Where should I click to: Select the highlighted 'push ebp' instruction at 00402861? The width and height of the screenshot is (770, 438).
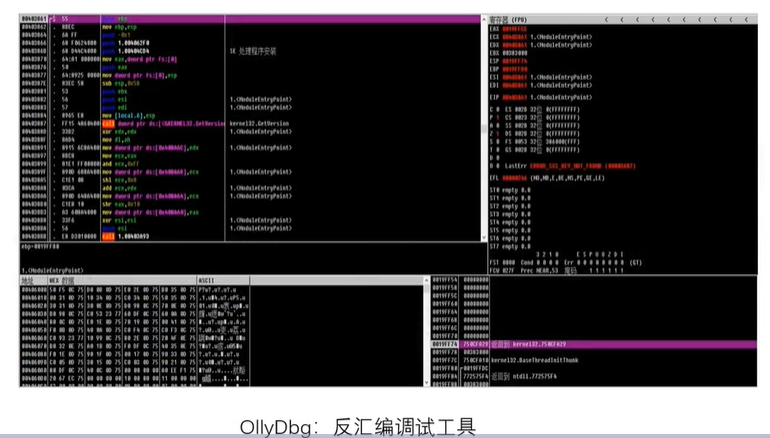(250, 19)
